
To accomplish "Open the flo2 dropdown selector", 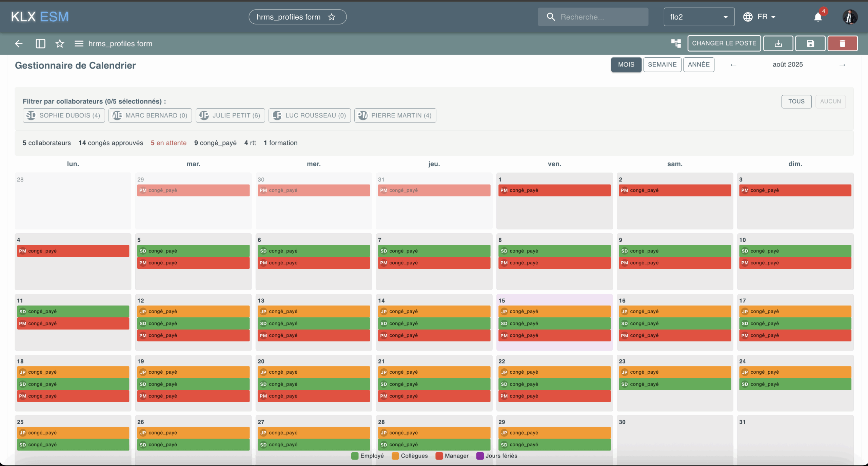I will pos(699,17).
